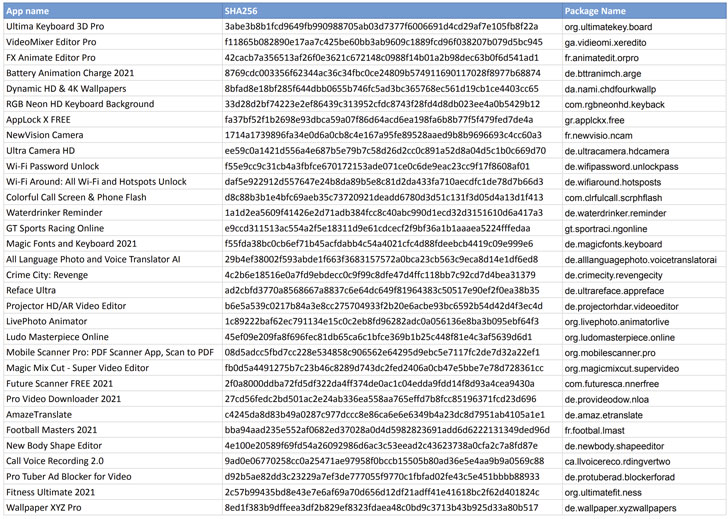The height and width of the screenshot is (519, 728).
Task: Click the "Package Name" column header
Action: [595, 10]
